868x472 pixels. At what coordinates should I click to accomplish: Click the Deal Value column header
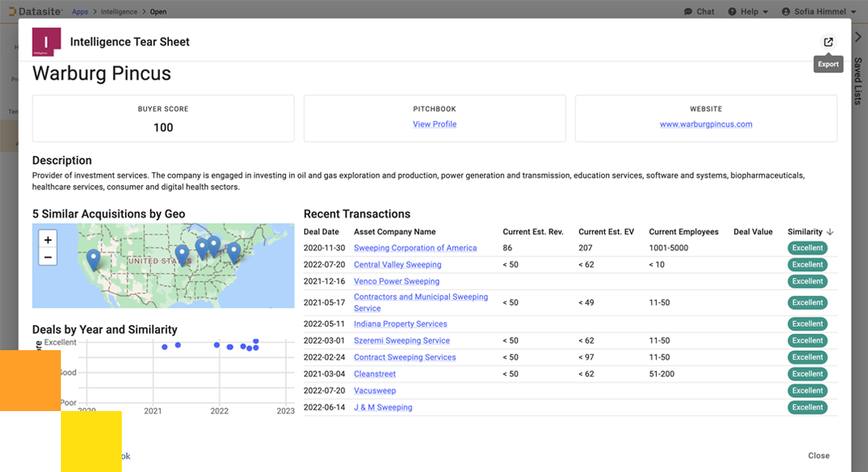point(753,232)
